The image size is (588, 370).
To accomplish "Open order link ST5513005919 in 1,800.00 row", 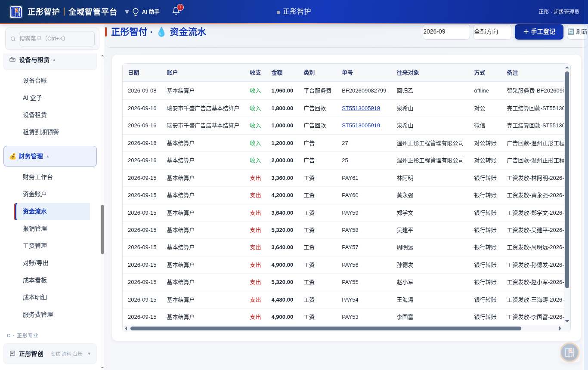I will coord(361,108).
